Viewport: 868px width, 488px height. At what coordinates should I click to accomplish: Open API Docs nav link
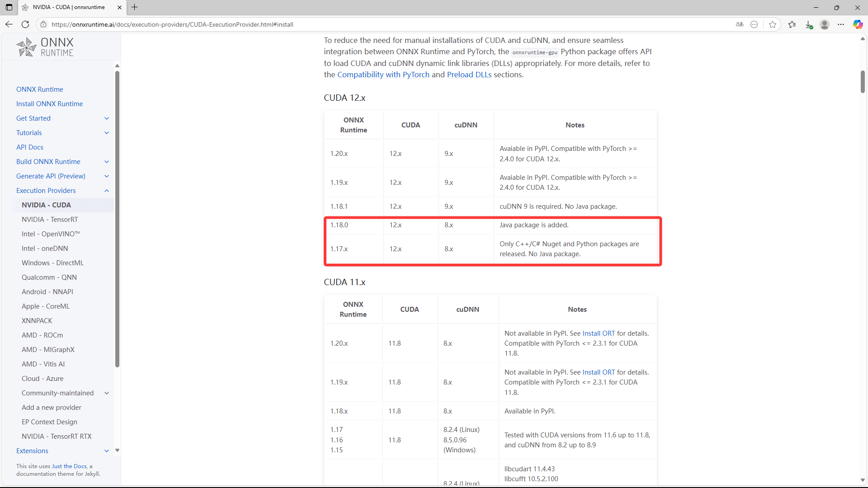[x=30, y=147]
